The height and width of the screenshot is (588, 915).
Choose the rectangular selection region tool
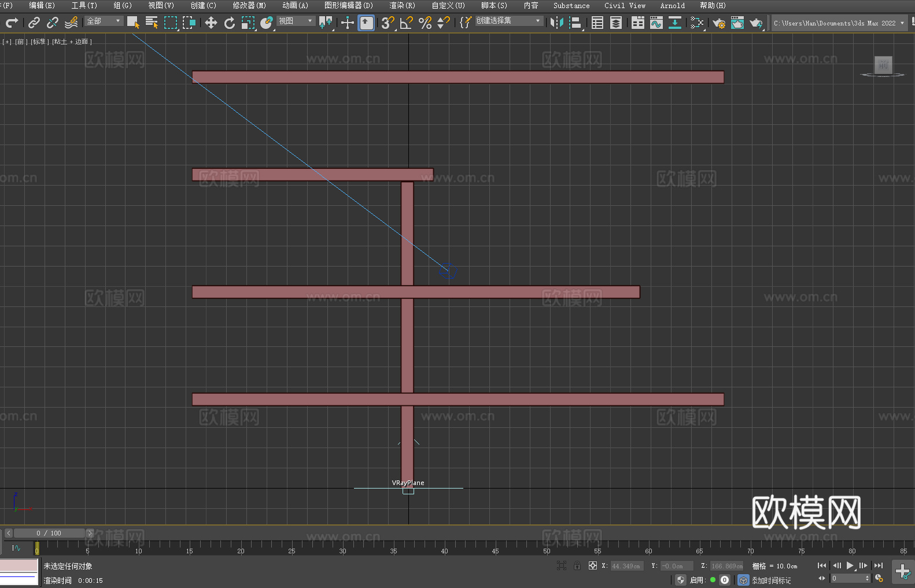click(x=171, y=23)
